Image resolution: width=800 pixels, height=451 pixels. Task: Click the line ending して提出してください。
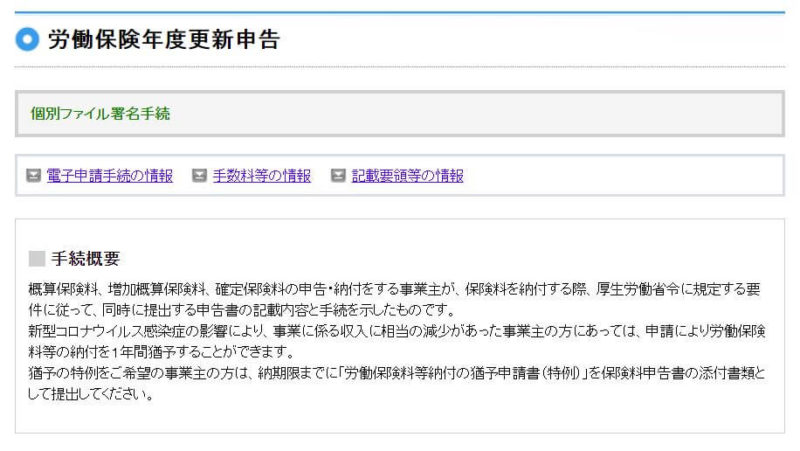coord(91,394)
